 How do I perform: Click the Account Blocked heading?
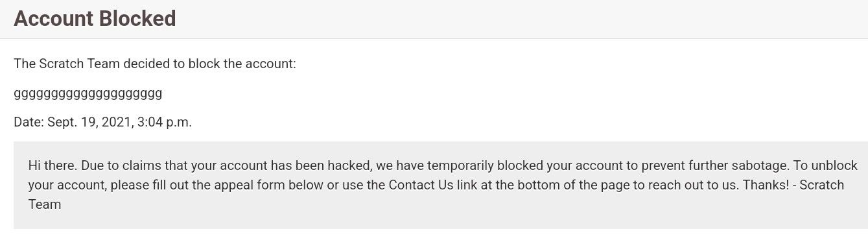[95, 19]
